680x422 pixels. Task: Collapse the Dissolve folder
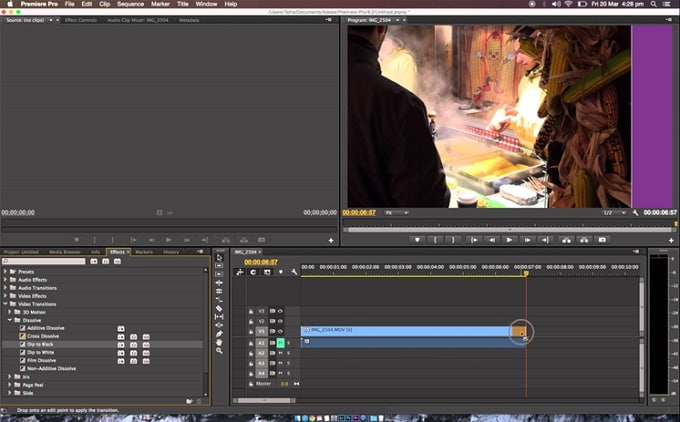click(10, 320)
